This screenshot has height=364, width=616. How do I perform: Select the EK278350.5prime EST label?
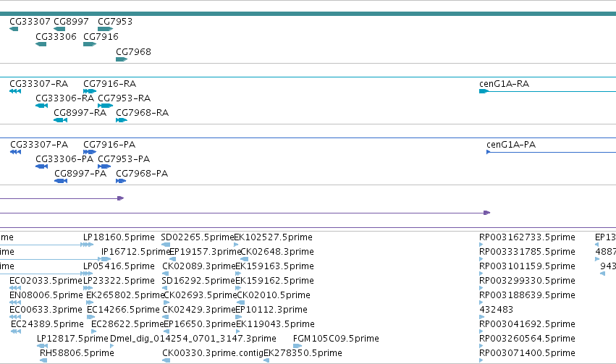[x=303, y=353]
